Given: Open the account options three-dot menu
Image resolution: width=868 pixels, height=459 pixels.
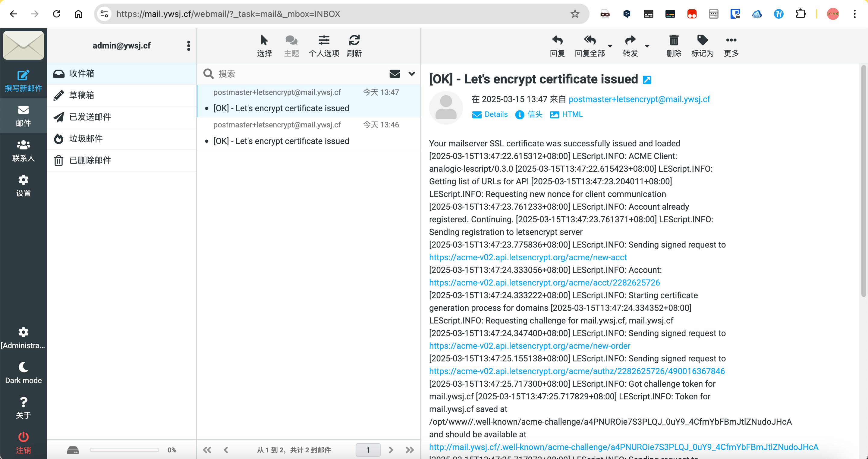Looking at the screenshot, I should tap(188, 45).
